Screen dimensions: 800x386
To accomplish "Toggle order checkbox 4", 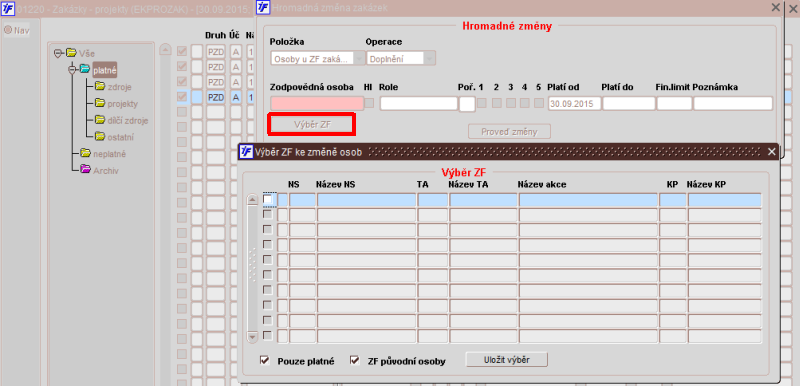I will [524, 103].
